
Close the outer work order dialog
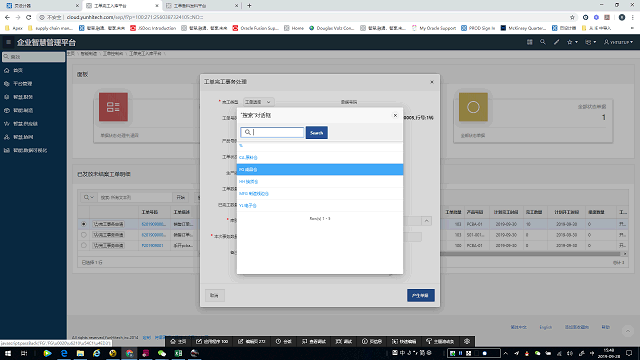432,82
